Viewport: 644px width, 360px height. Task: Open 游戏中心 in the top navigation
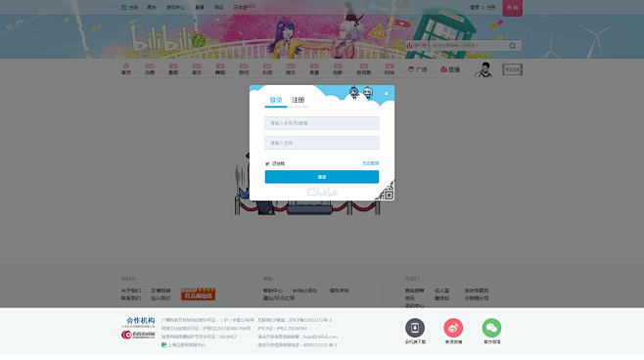coord(175,8)
